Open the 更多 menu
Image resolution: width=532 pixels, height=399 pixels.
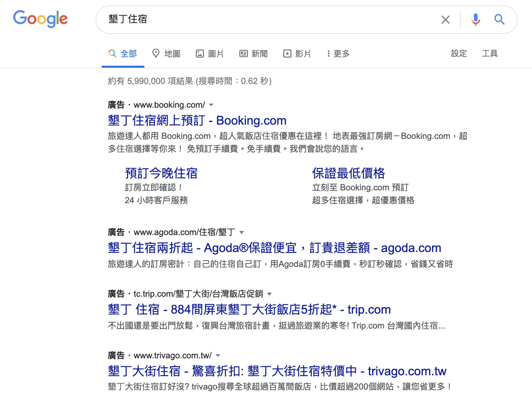pos(338,54)
